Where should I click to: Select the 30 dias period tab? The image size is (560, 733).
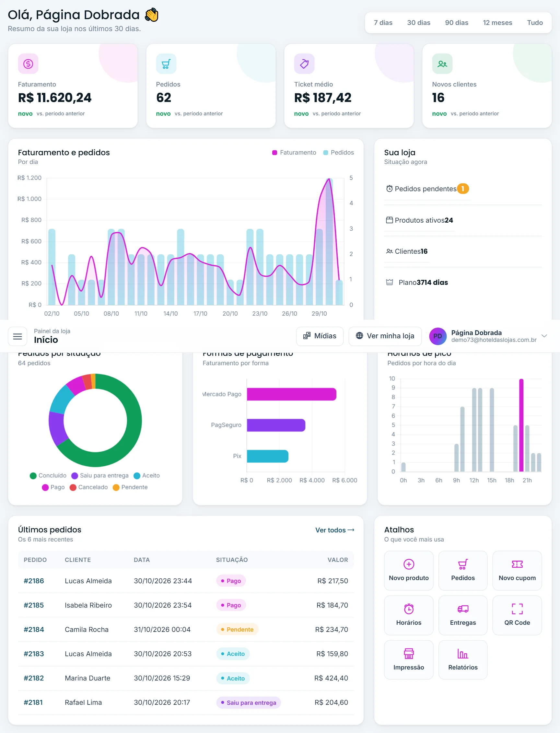[x=419, y=23]
